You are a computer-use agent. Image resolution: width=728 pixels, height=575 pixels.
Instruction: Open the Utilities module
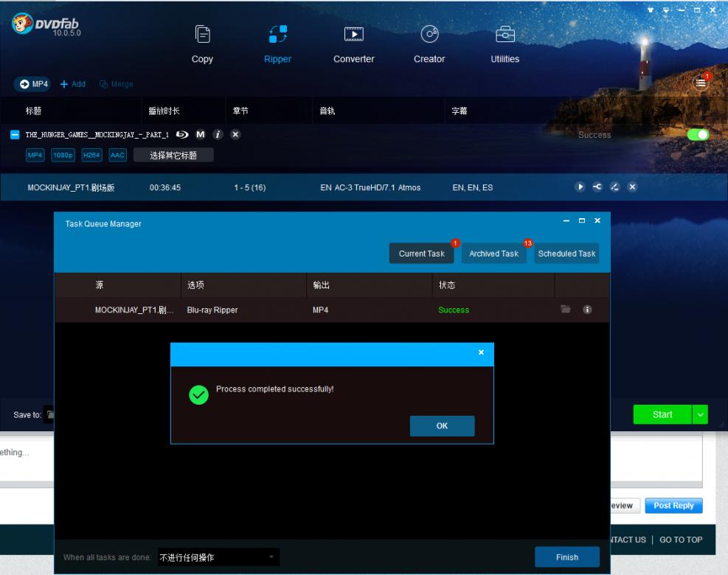coord(505,43)
